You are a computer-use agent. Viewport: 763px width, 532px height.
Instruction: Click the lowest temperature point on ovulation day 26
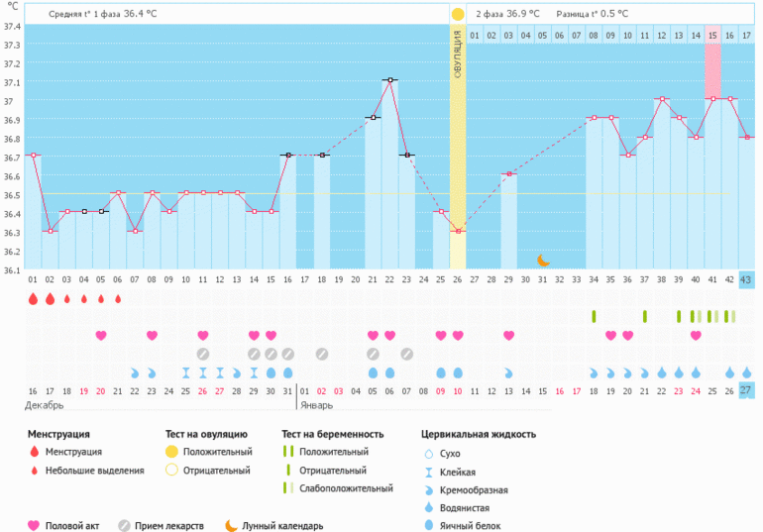point(458,231)
